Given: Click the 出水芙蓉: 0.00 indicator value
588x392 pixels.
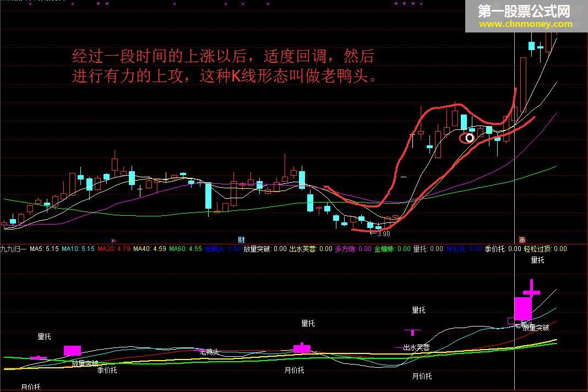Looking at the screenshot, I should point(311,249).
